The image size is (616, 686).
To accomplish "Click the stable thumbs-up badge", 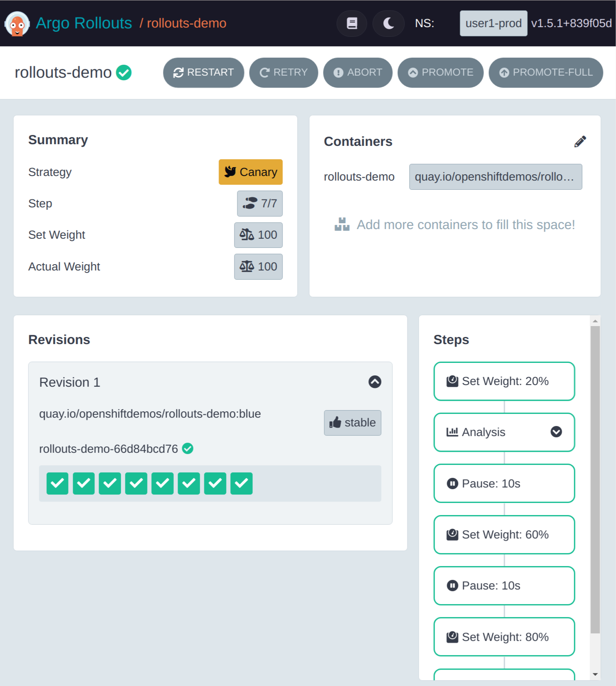I will [353, 423].
